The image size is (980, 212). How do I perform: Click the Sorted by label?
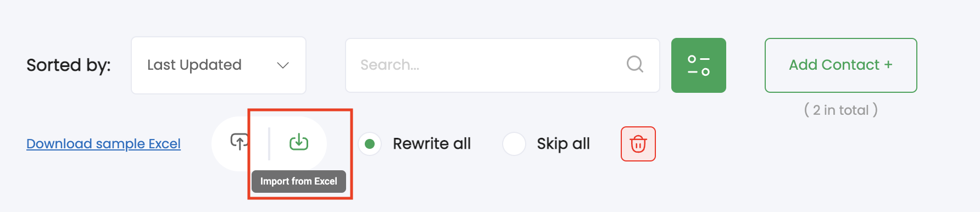(69, 65)
